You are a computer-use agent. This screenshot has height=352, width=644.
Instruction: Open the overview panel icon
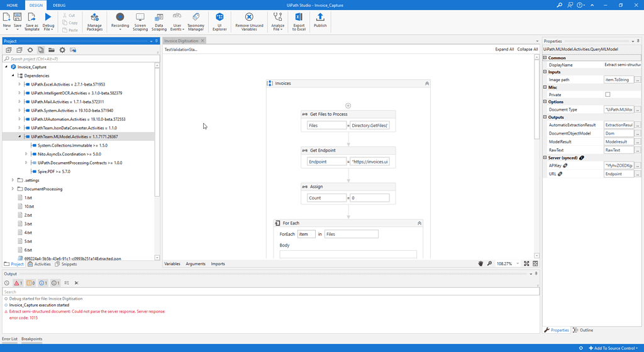(x=535, y=264)
